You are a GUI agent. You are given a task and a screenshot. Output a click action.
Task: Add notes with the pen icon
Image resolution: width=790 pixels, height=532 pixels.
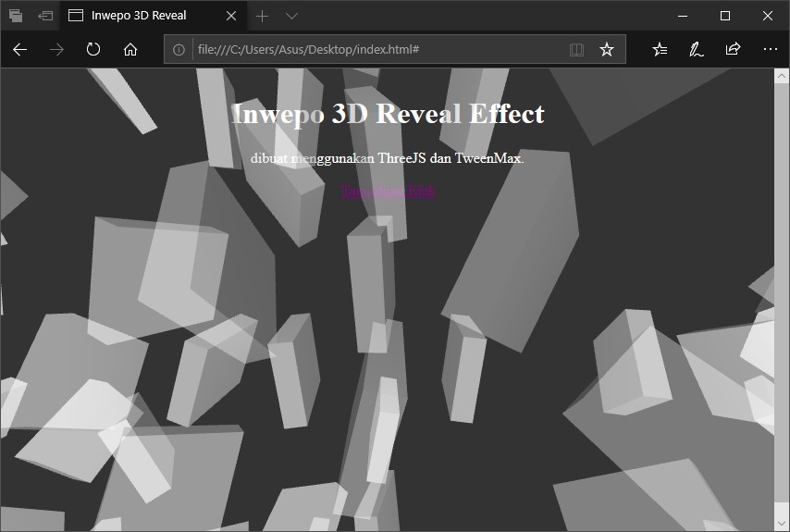[x=697, y=49]
